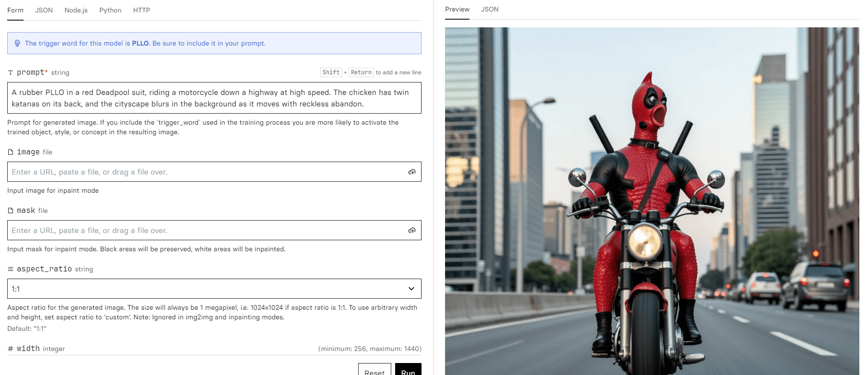Click the aspect_ratio list icon
Screen dimensions: 868x375
point(11,269)
